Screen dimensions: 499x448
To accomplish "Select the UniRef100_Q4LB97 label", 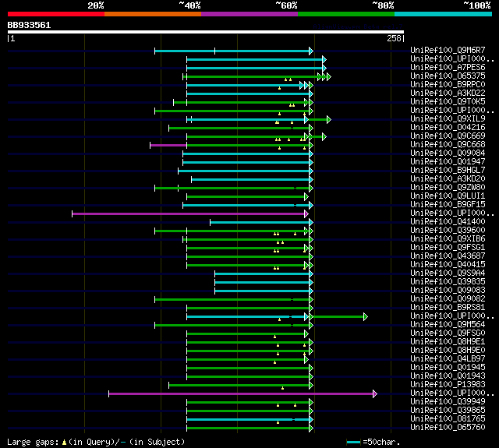I will 448,359.
